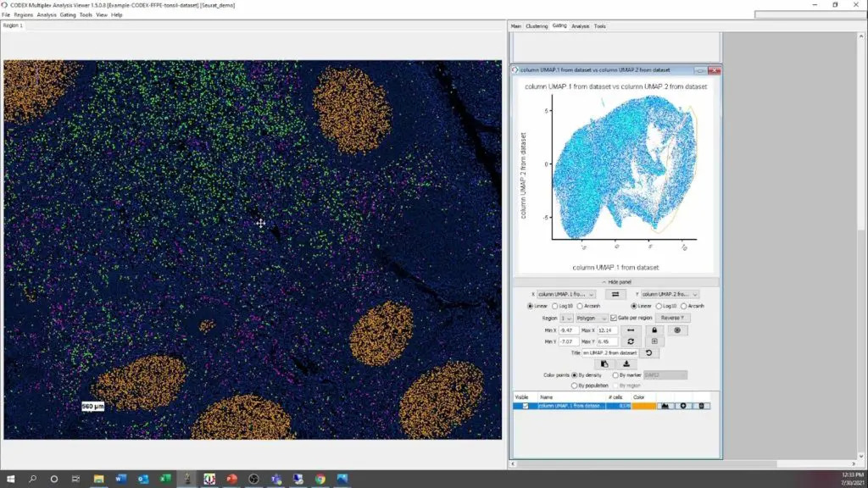Select Arcsinh scale for X axis
The width and height of the screenshot is (868, 488).
(580, 306)
